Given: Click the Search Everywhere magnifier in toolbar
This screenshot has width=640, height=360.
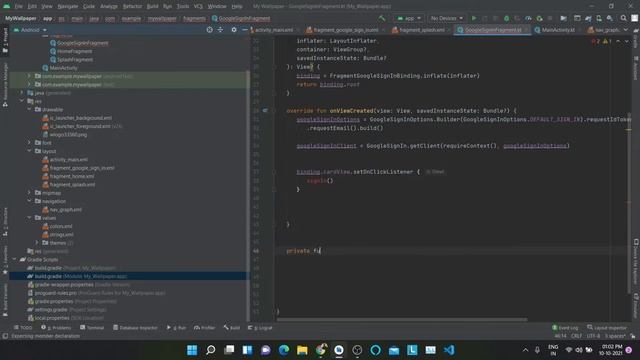Looking at the screenshot, I should (x=623, y=18).
